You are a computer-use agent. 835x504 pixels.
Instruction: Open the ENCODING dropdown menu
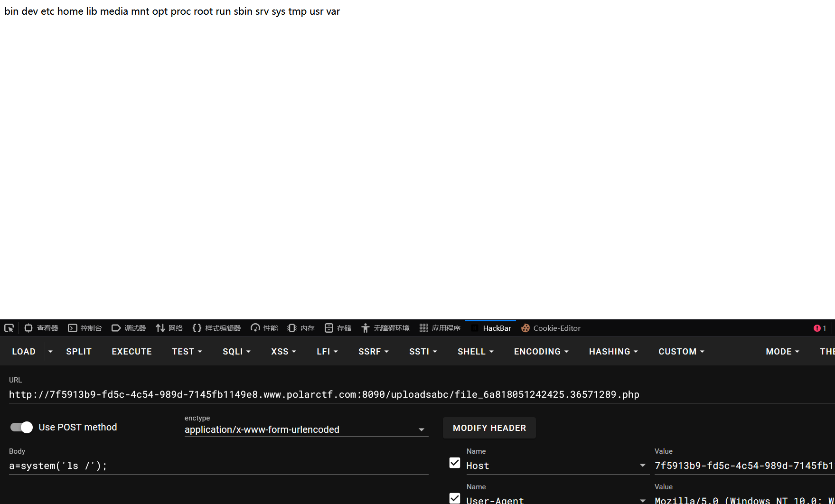(x=541, y=352)
